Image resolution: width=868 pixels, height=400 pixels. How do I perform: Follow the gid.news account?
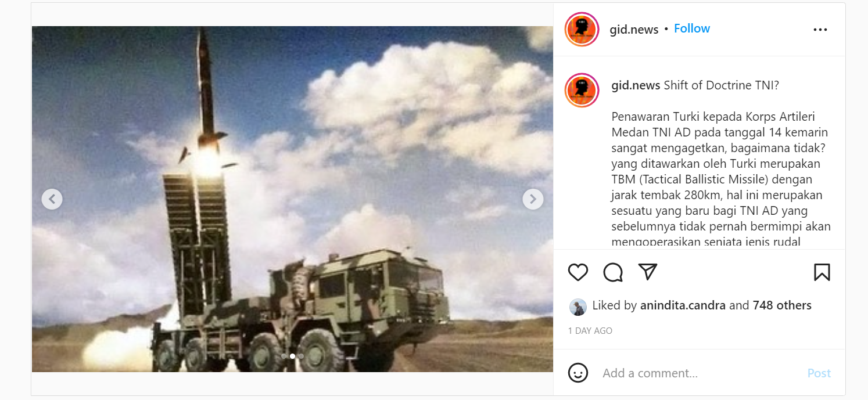pos(692,28)
